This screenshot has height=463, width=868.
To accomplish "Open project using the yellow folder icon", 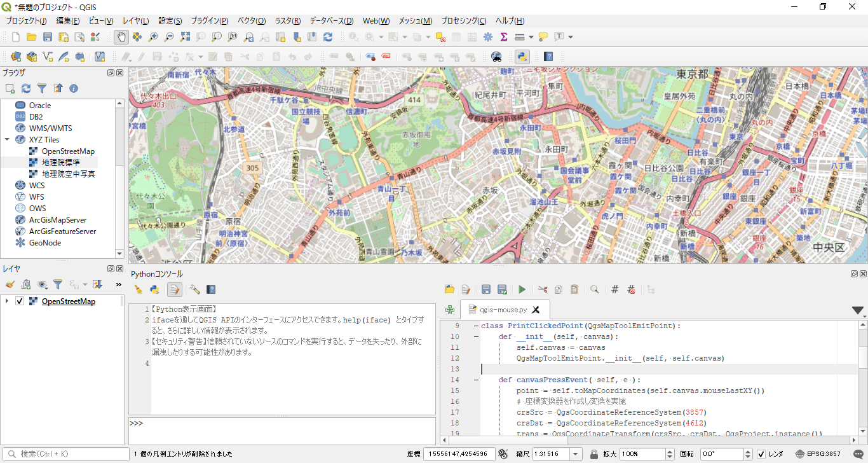I will [x=31, y=37].
